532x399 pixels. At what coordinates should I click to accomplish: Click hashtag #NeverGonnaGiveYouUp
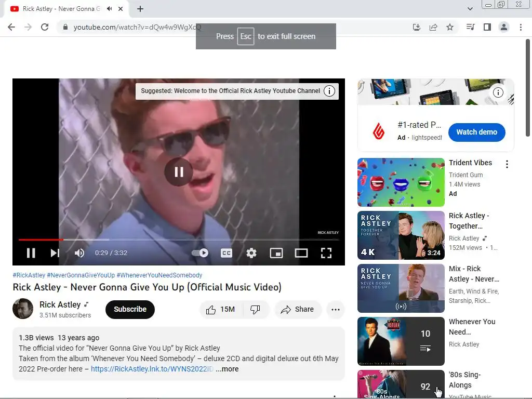(81, 275)
